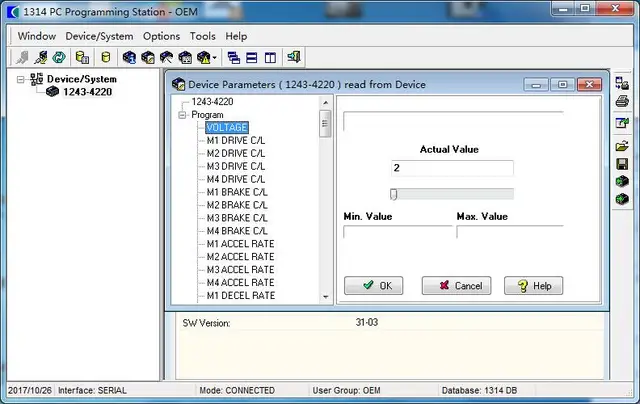Image resolution: width=640 pixels, height=404 pixels.
Task: Click the single yellow database cylinder icon
Action: click(x=106, y=58)
